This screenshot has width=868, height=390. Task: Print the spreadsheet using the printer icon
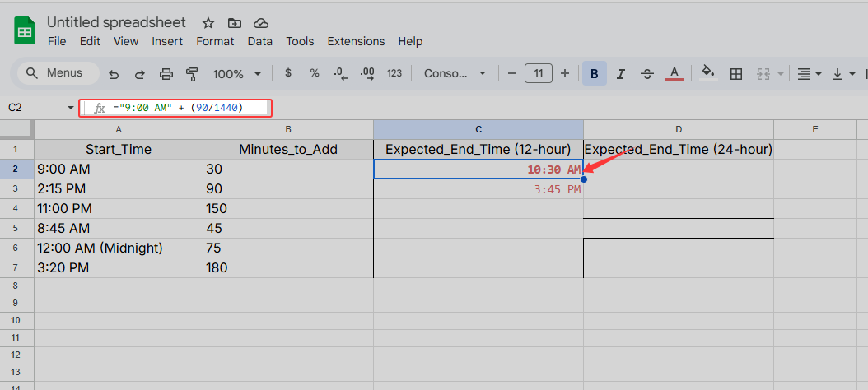click(x=166, y=74)
